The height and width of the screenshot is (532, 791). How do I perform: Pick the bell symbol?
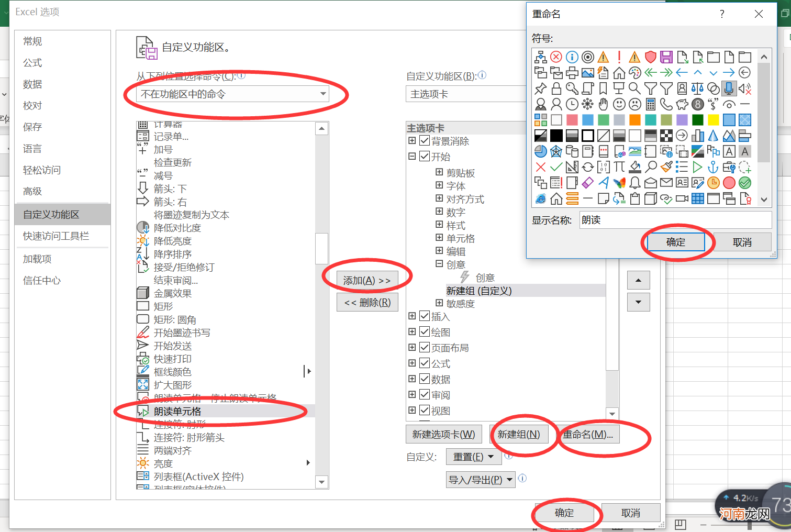pyautogui.click(x=634, y=183)
